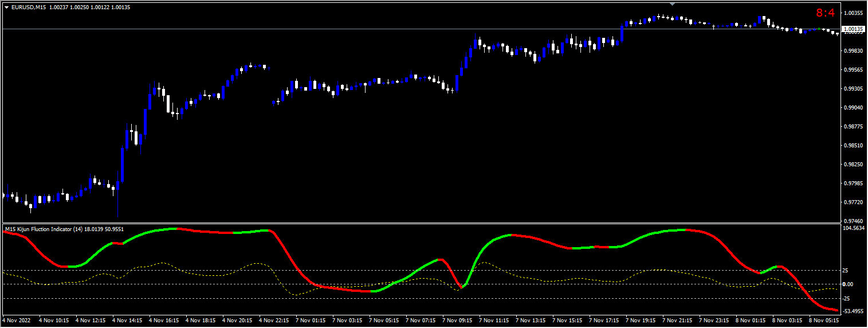The height and width of the screenshot is (328, 868).
Task: Click the 7 Nov 09:15 time label
Action: point(458,321)
